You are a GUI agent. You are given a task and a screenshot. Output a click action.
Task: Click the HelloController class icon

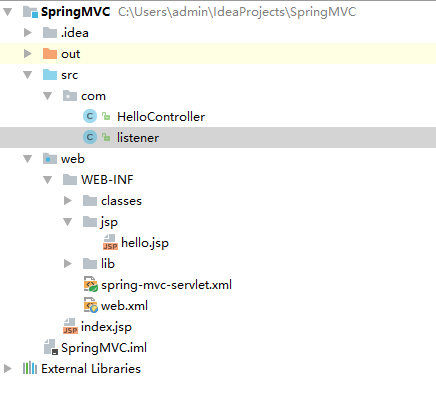90,116
